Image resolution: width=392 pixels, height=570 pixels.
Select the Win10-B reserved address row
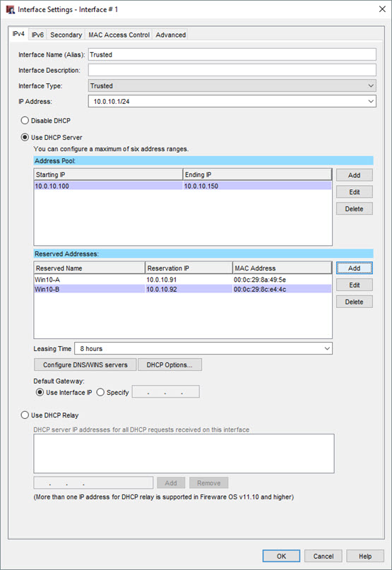(x=183, y=290)
